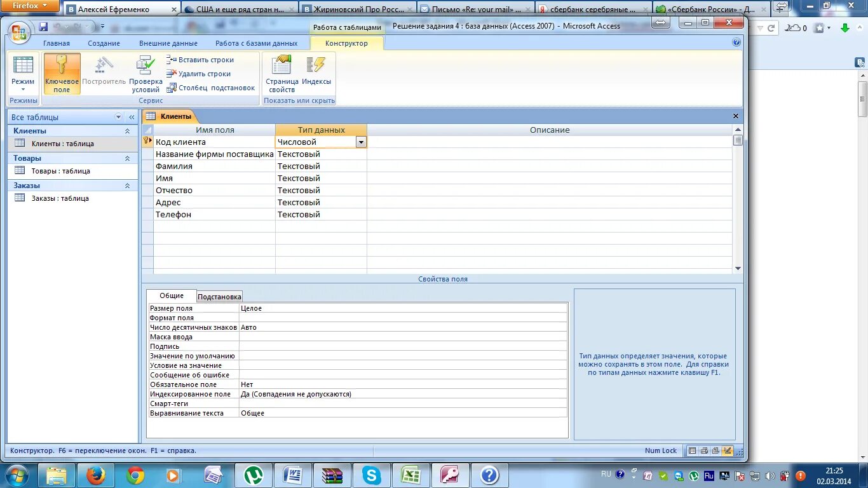Switch to PivotTable view status bar icon
The height and width of the screenshot is (488, 868).
click(x=704, y=451)
